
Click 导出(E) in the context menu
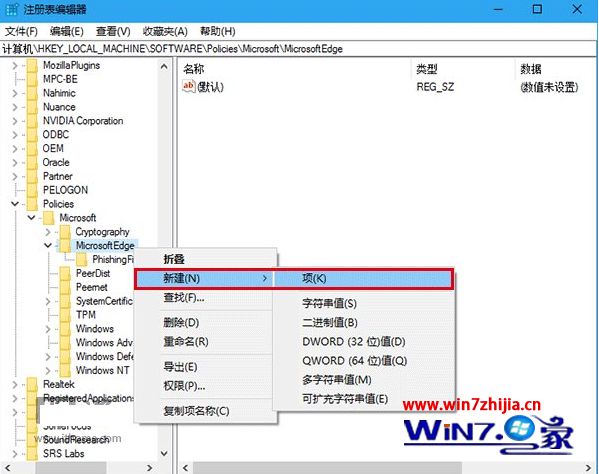(180, 367)
